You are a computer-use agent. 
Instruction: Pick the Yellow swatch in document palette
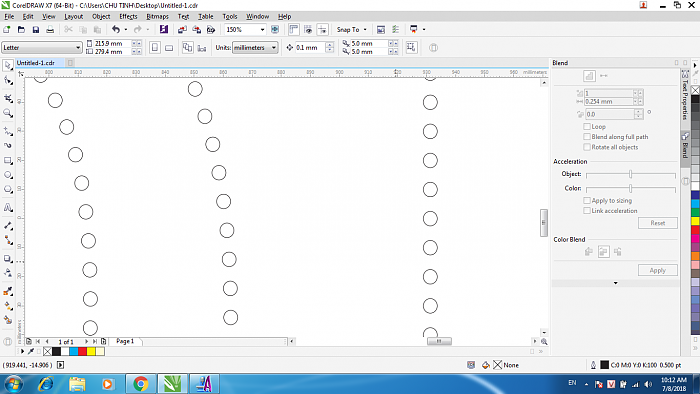tap(91, 352)
